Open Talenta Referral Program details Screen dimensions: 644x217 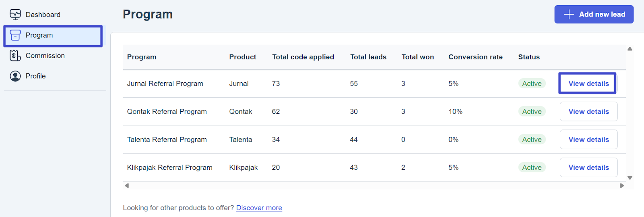point(588,140)
